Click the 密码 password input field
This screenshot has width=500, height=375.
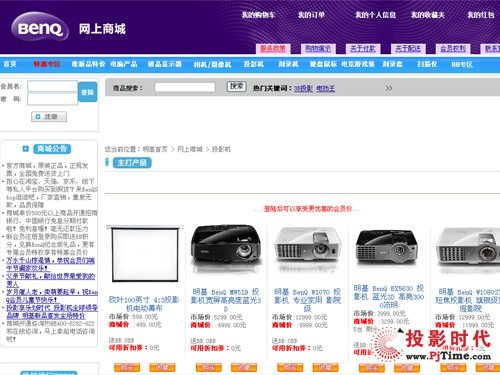click(53, 99)
